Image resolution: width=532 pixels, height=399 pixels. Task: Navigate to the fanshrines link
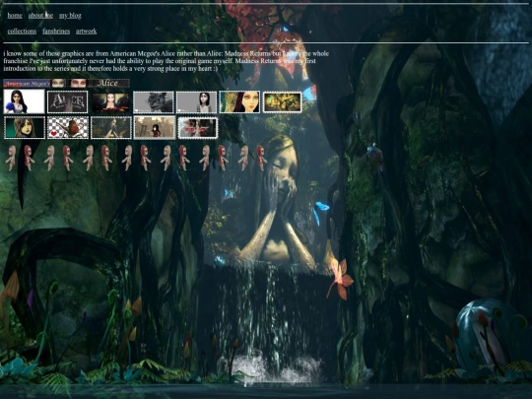(x=56, y=32)
